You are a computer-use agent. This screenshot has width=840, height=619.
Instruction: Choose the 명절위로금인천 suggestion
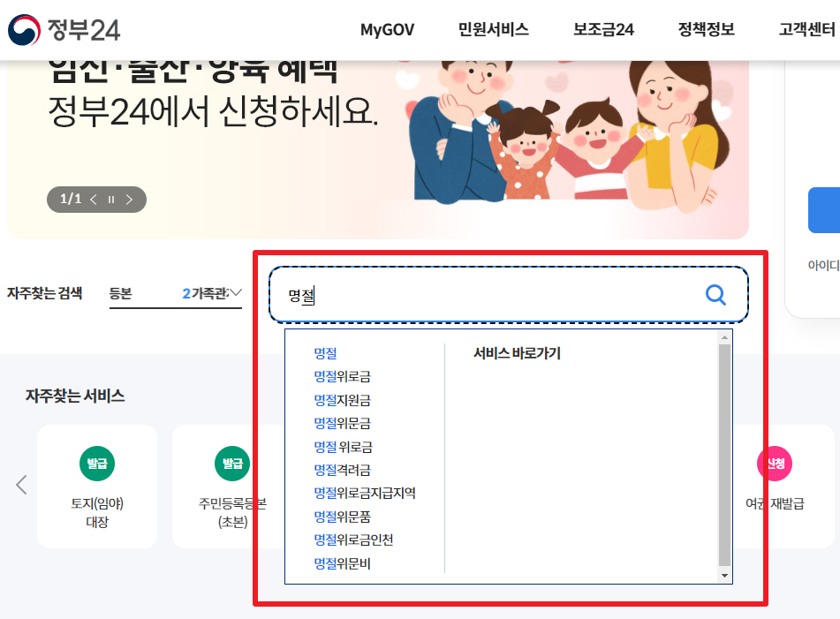coord(353,540)
